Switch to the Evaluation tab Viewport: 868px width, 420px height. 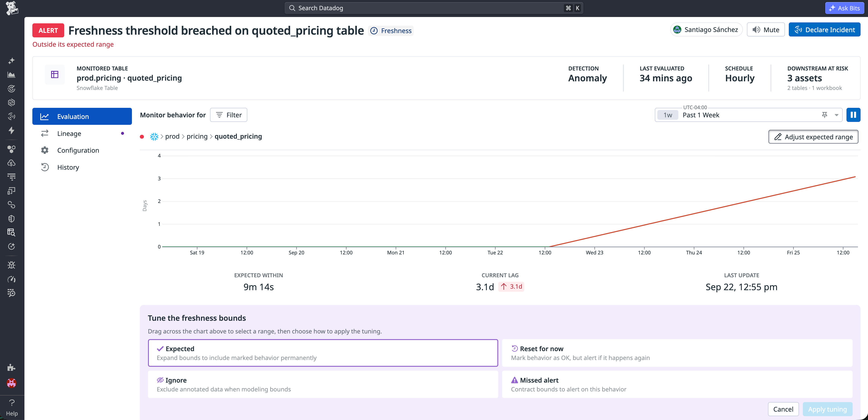click(82, 116)
